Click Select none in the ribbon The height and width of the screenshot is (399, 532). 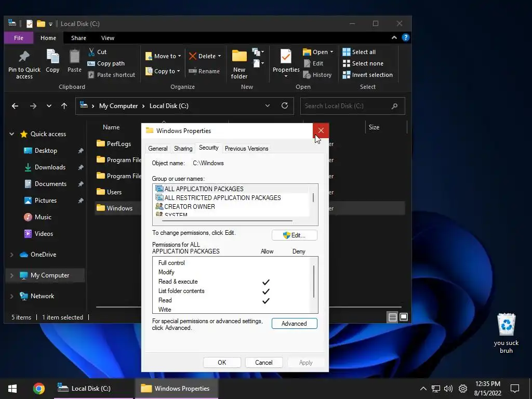(363, 63)
